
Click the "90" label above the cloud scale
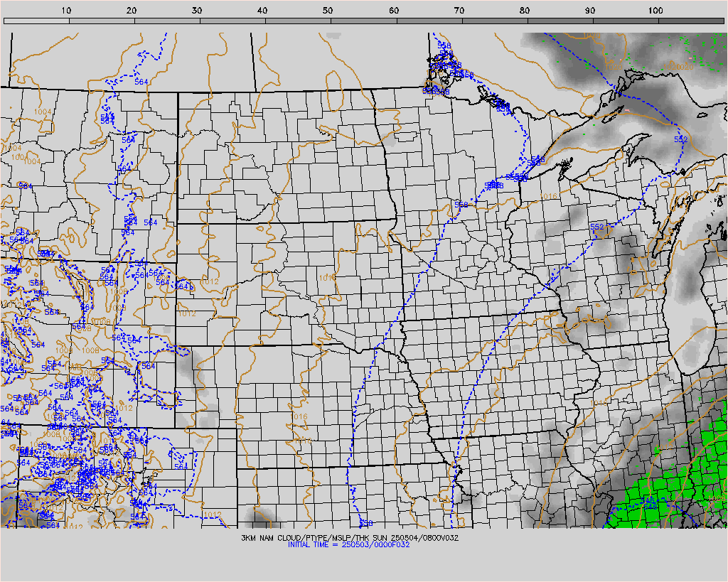tap(589, 10)
